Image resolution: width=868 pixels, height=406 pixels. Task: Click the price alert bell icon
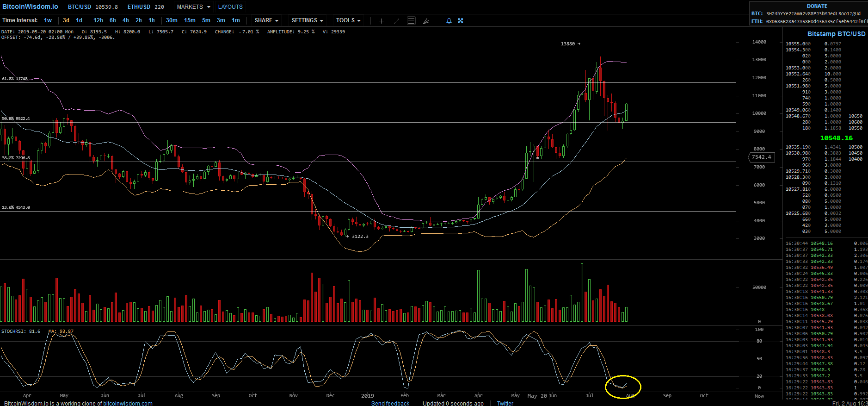(449, 21)
